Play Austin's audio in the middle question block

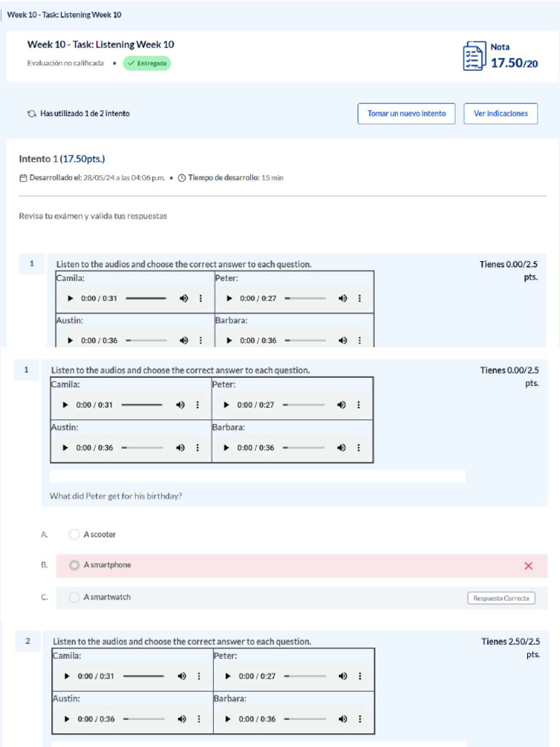pyautogui.click(x=66, y=448)
